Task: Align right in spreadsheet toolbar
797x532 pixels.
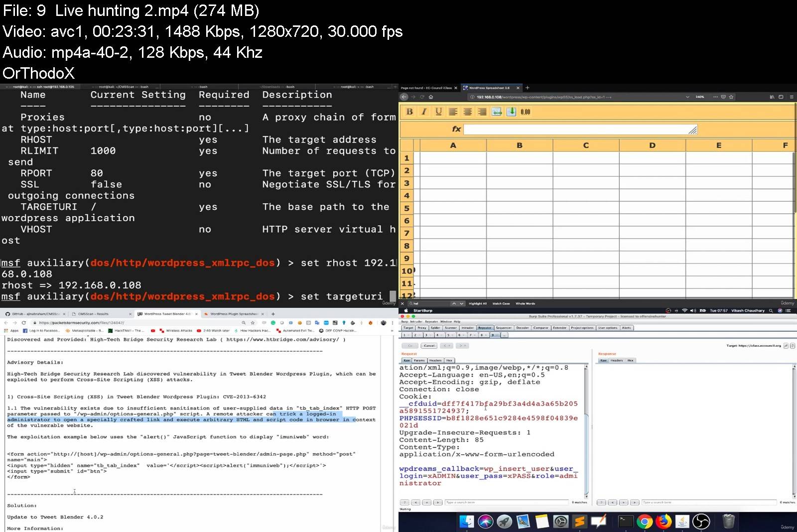Action: [x=482, y=112]
